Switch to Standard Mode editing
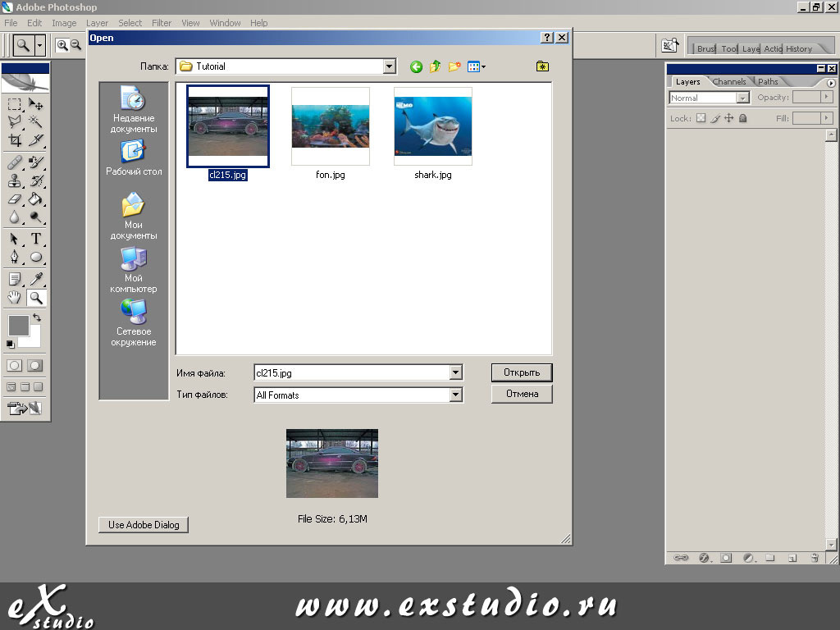The image size is (840, 630). (15, 365)
